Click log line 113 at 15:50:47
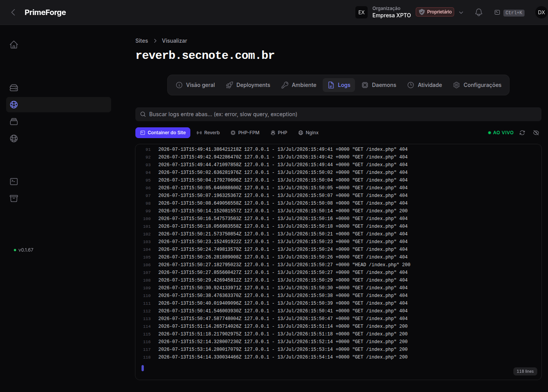The height and width of the screenshot is (392, 548). [x=338, y=319]
